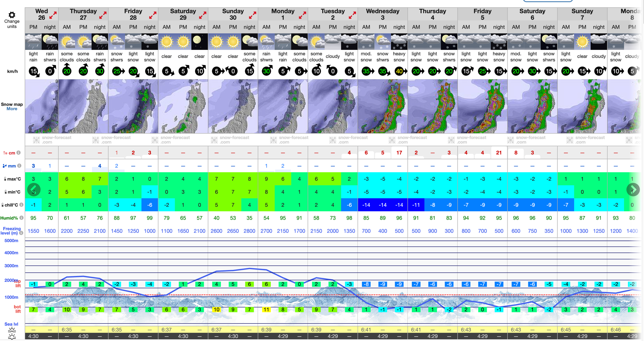Screen dimensions: 644x341
Task: Expand the Tuesday 2 forecast column
Action: 353,15
